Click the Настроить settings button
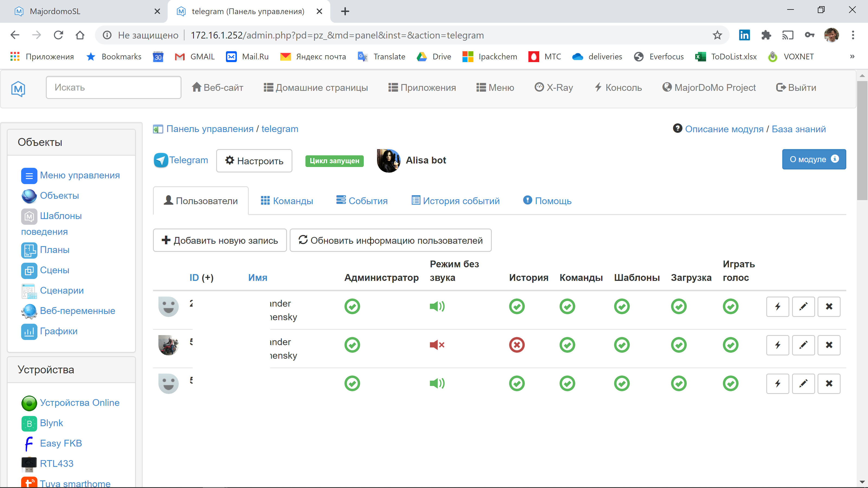This screenshot has height=488, width=868. [254, 161]
